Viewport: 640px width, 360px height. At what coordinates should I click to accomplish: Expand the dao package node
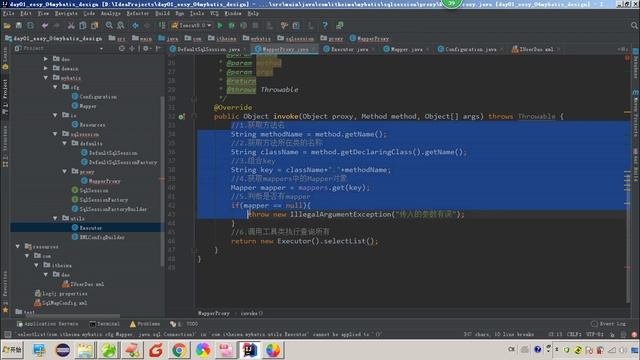pos(46,59)
